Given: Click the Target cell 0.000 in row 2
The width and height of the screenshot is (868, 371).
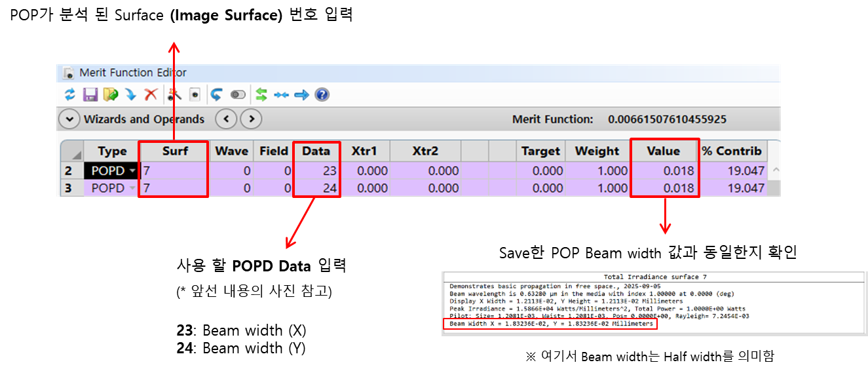Looking at the screenshot, I should (541, 170).
